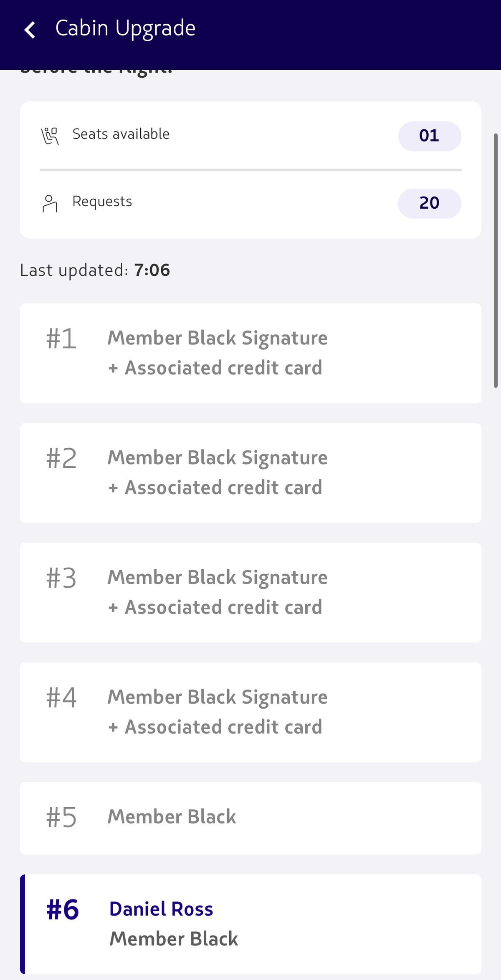The image size is (501, 980).
Task: Tap the Cabin Upgrade header title
Action: click(x=125, y=28)
